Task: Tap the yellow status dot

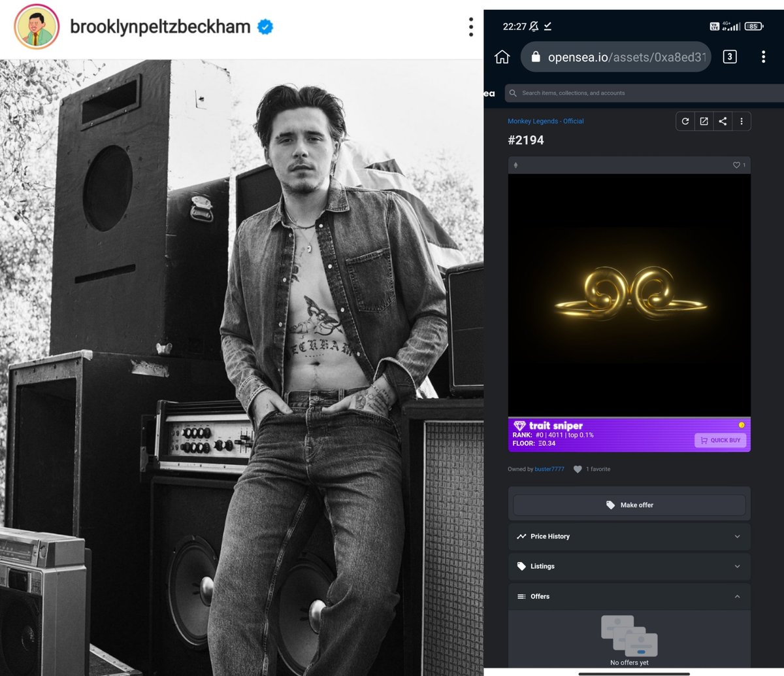Action: point(742,425)
